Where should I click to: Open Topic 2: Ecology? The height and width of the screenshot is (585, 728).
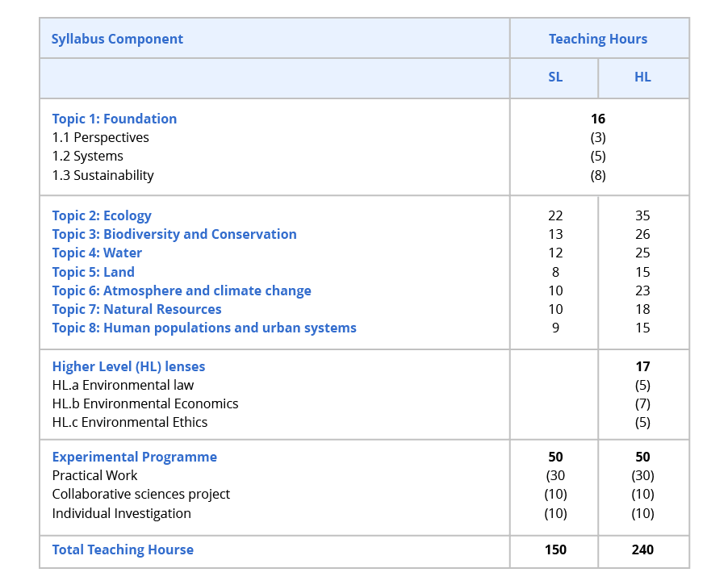point(101,215)
